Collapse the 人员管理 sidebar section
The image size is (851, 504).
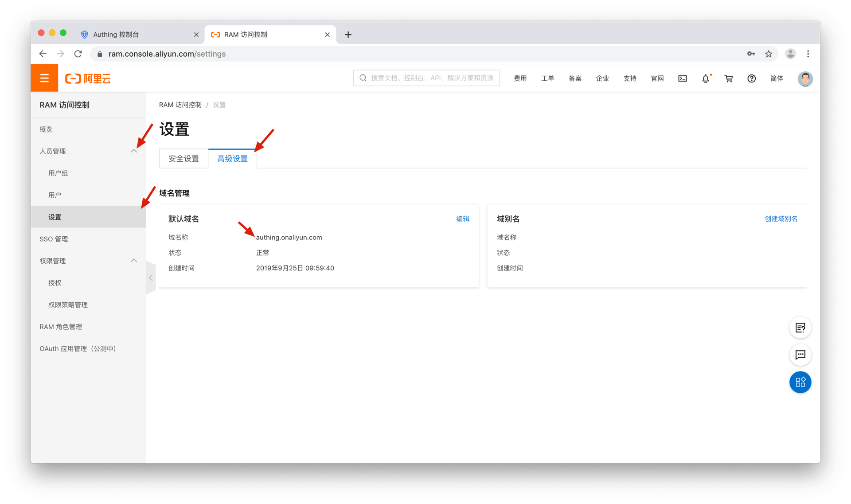(x=134, y=151)
